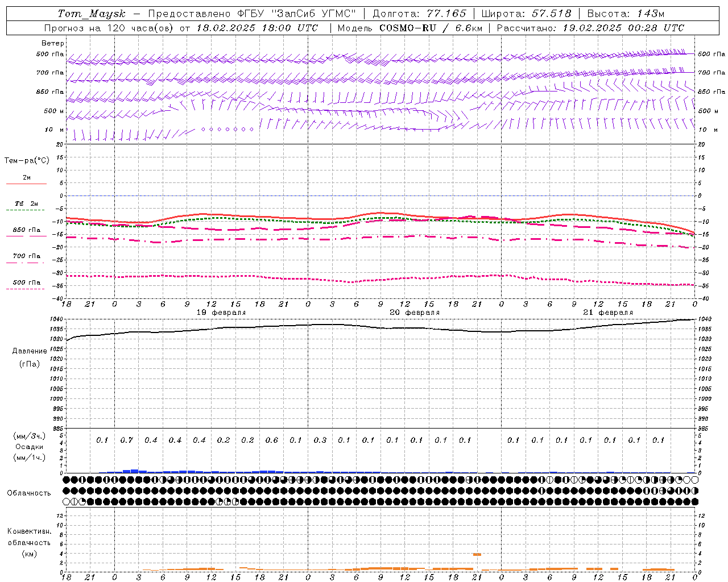The image size is (728, 582).
Task: Click the 850 гПа temperature legend entry
Action: click(x=27, y=230)
